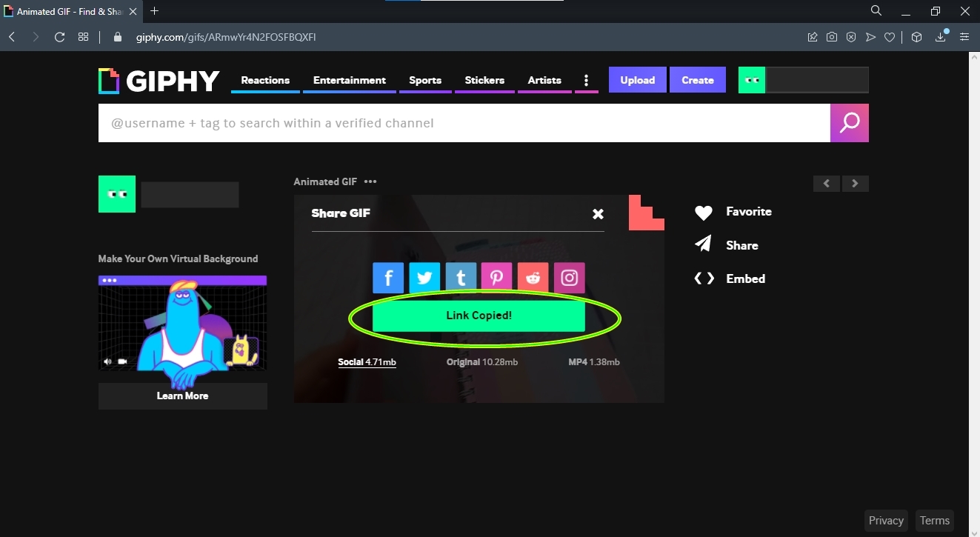Focus the GIPHY search field
Screen dimensions: 980x537
coord(464,123)
